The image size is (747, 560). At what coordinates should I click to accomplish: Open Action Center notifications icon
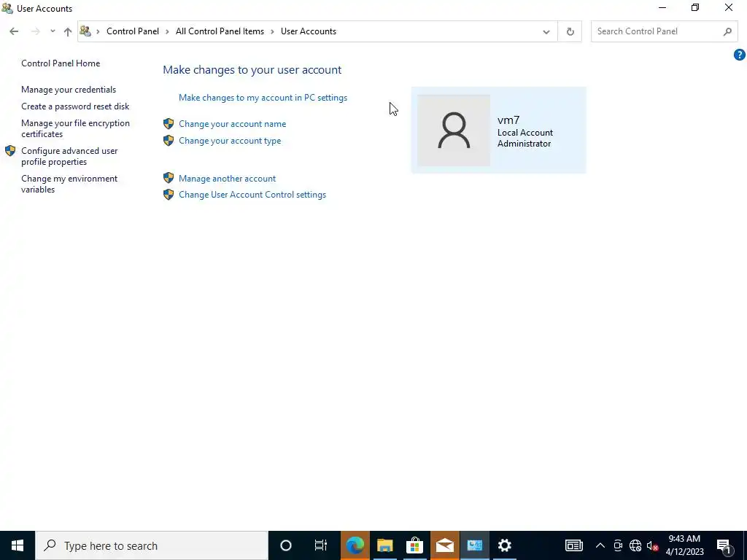[x=724, y=545]
